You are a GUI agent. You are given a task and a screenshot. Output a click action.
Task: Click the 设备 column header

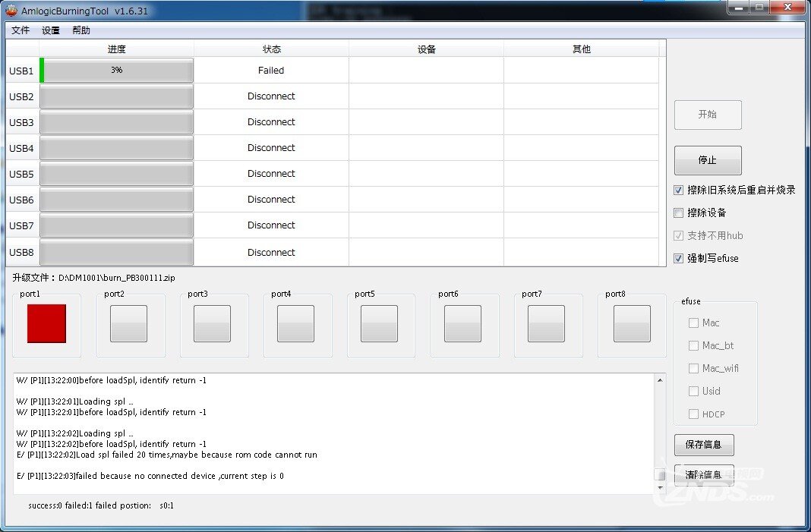[427, 49]
